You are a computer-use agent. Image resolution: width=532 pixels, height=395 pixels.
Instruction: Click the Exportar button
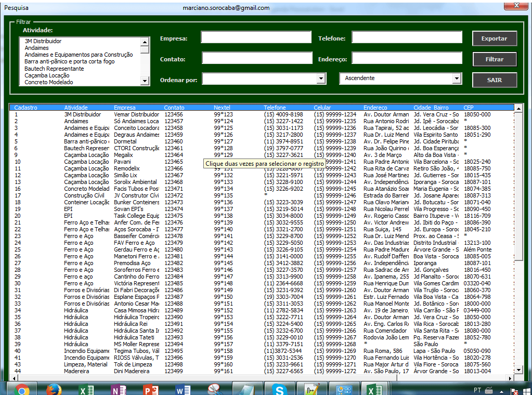click(494, 38)
